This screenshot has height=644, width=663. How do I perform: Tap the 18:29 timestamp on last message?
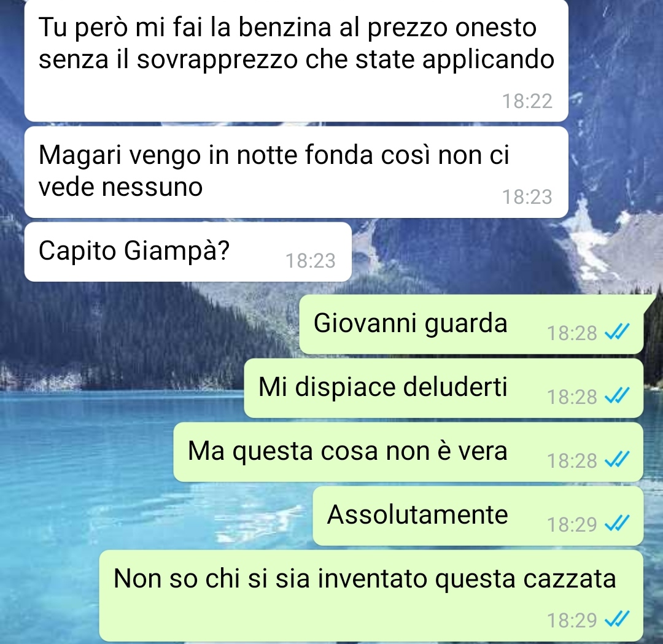[x=572, y=621]
